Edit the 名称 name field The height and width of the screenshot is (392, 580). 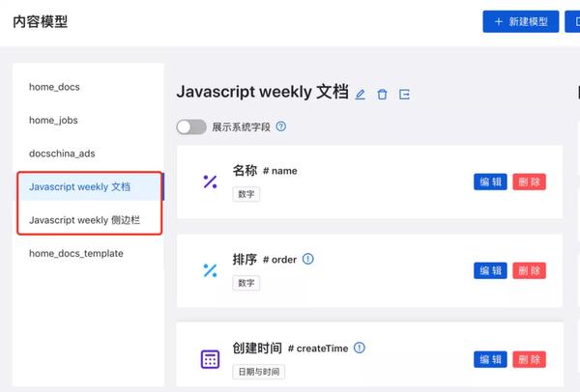coord(490,182)
